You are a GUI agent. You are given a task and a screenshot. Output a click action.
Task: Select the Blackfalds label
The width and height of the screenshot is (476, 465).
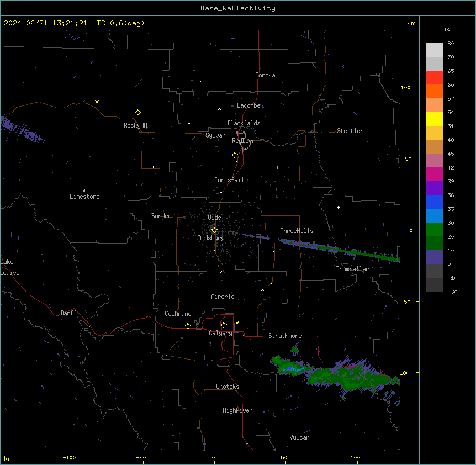click(x=244, y=123)
